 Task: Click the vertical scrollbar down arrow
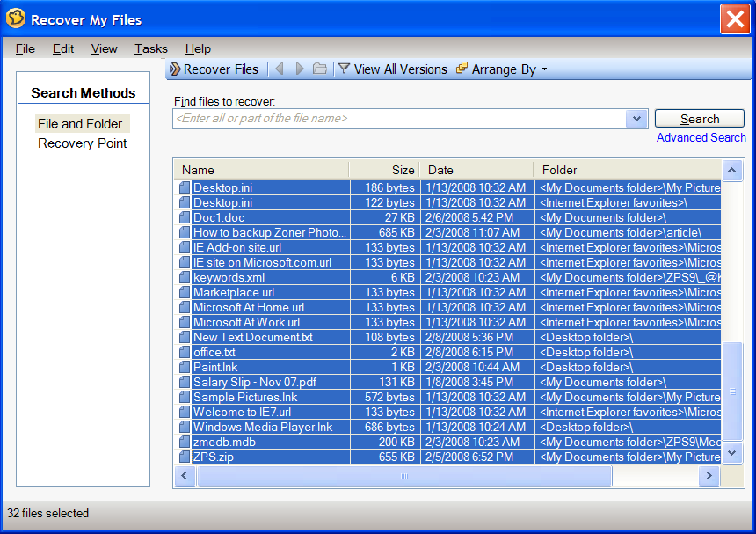pyautogui.click(x=732, y=453)
